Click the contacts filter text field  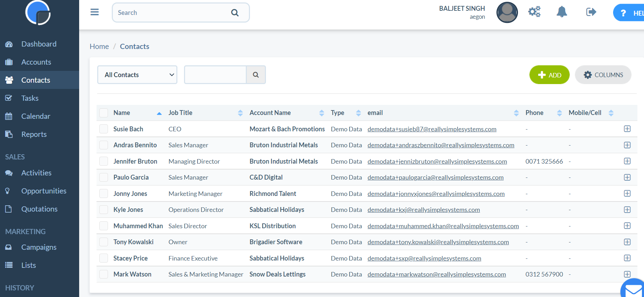pyautogui.click(x=215, y=75)
